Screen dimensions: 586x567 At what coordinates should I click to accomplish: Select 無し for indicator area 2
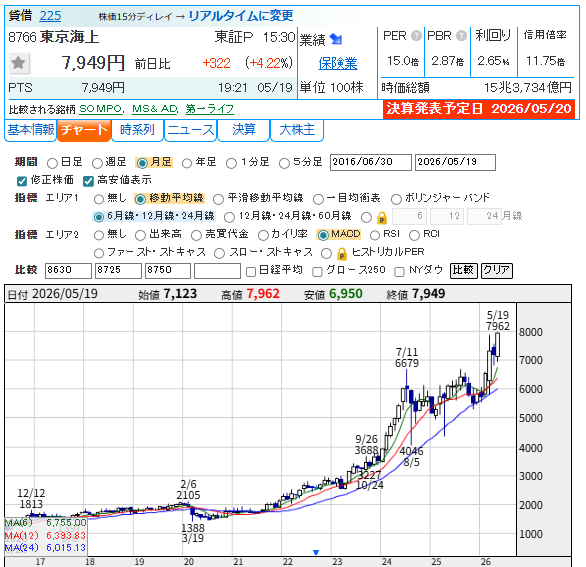tap(99, 235)
